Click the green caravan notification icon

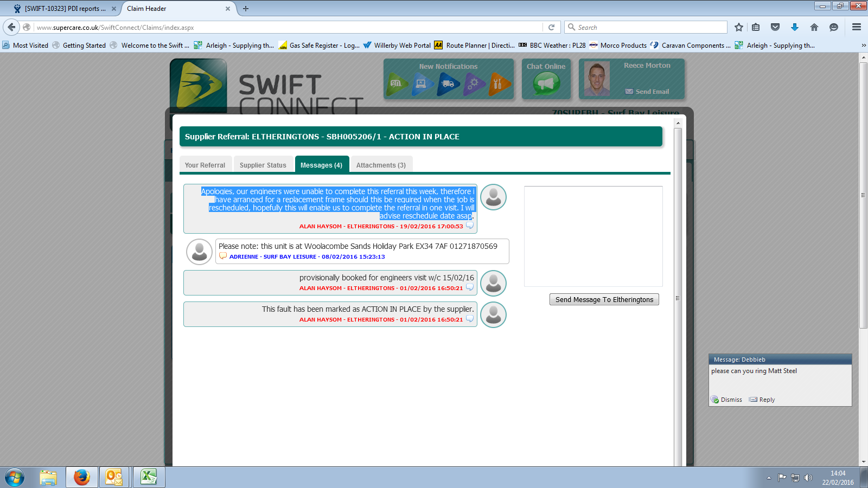398,84
